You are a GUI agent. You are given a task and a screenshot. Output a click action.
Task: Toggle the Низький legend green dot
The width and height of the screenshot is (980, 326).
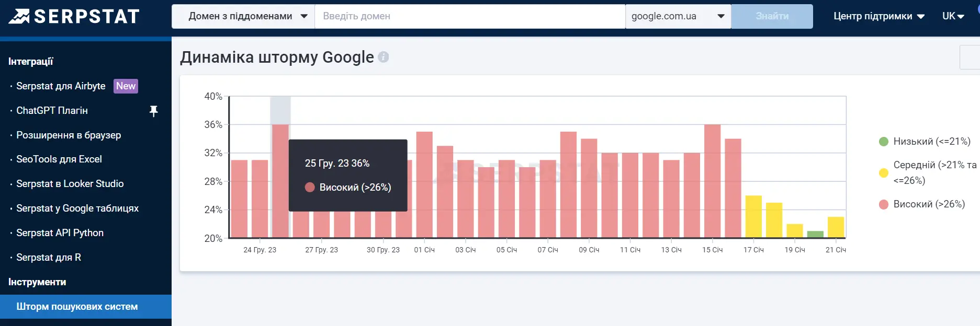point(884,142)
